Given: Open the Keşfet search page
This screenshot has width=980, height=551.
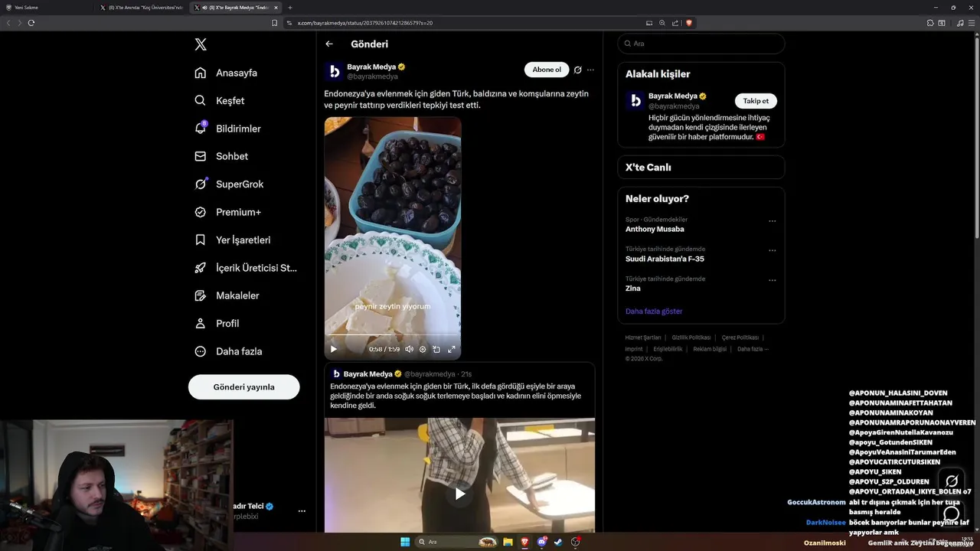Looking at the screenshot, I should pyautogui.click(x=220, y=100).
